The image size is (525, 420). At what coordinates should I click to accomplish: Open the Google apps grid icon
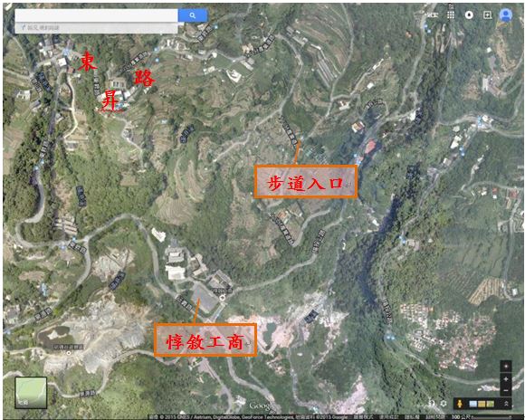[451, 14]
